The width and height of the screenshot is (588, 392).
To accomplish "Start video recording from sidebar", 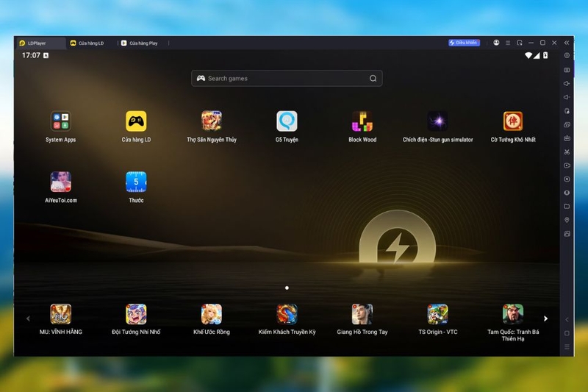I will 567,165.
